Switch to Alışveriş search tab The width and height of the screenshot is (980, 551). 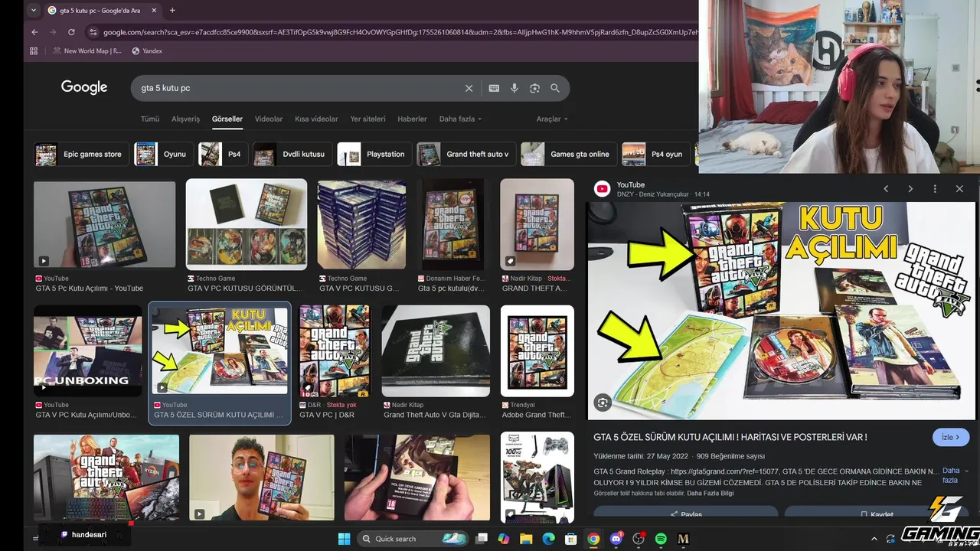(185, 119)
